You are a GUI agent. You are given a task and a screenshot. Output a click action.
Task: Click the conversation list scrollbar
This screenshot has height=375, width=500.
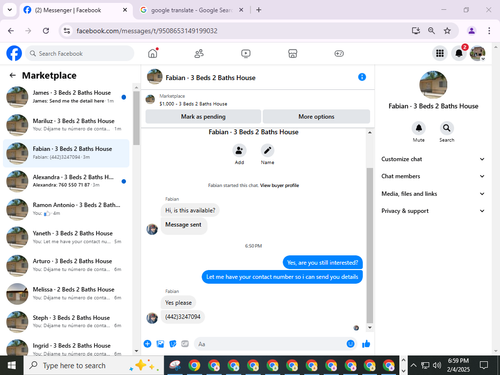tap(136, 118)
